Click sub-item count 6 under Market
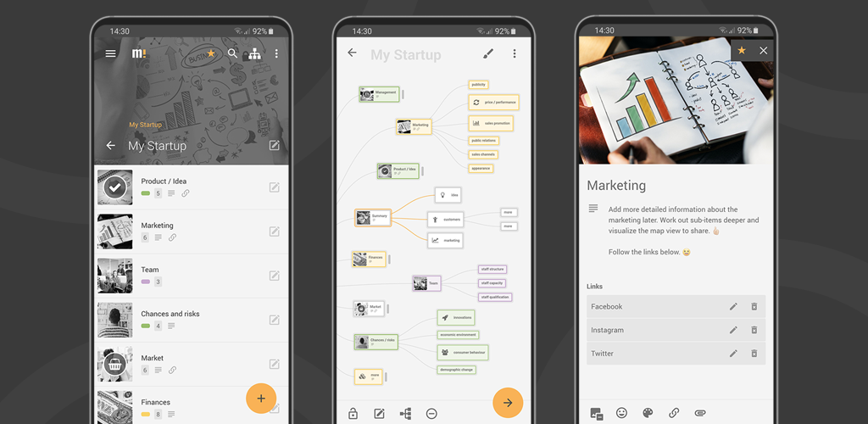 point(145,371)
